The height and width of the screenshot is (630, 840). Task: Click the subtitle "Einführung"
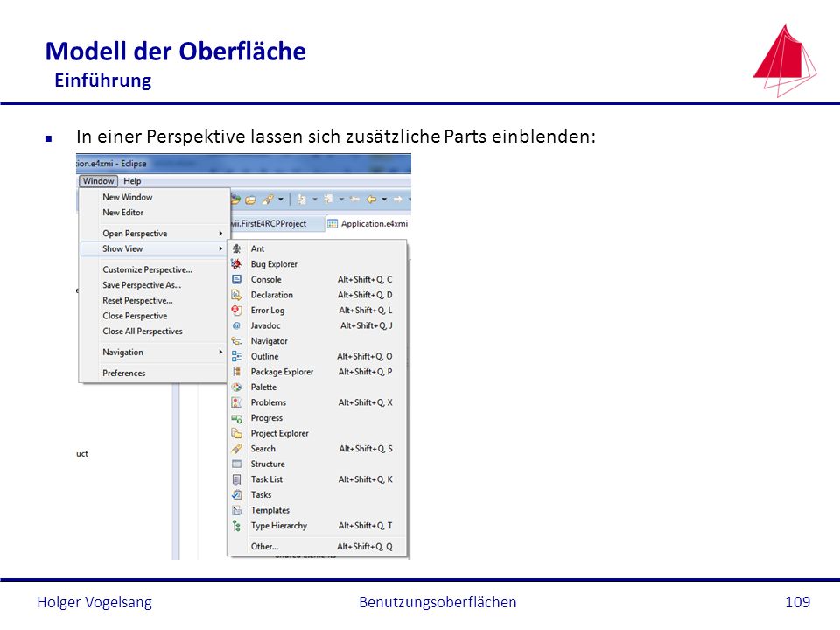pos(103,80)
